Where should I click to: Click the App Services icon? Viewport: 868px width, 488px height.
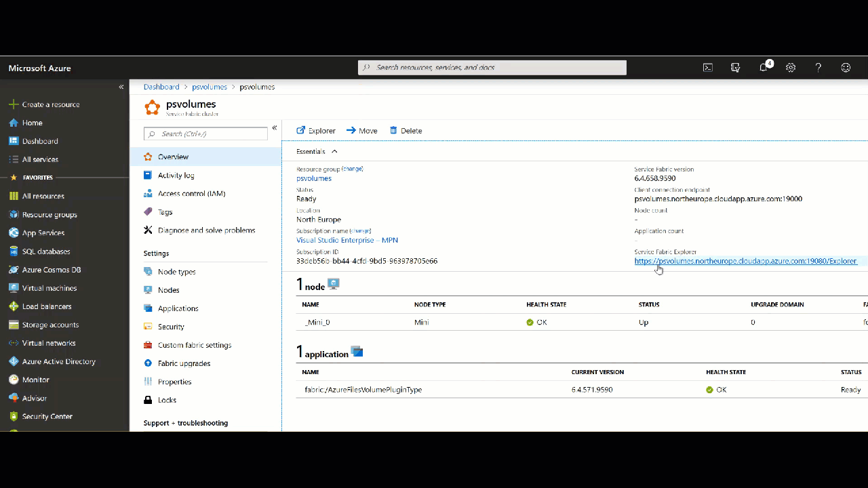point(14,232)
